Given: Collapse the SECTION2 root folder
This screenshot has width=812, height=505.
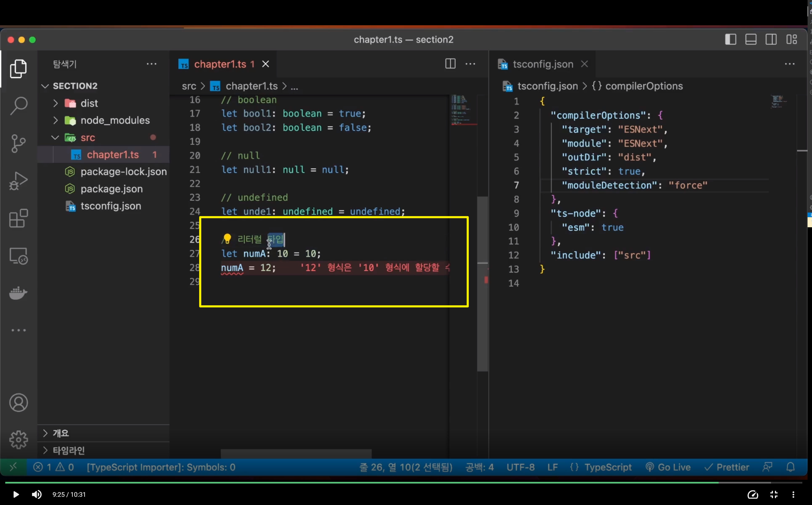Looking at the screenshot, I should click(103, 86).
